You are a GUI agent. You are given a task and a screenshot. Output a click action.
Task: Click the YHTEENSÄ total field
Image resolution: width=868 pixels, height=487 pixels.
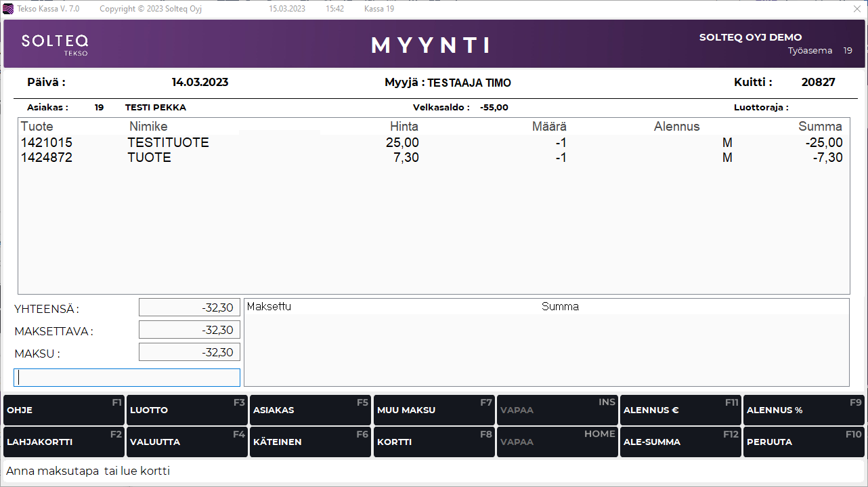[190, 308]
